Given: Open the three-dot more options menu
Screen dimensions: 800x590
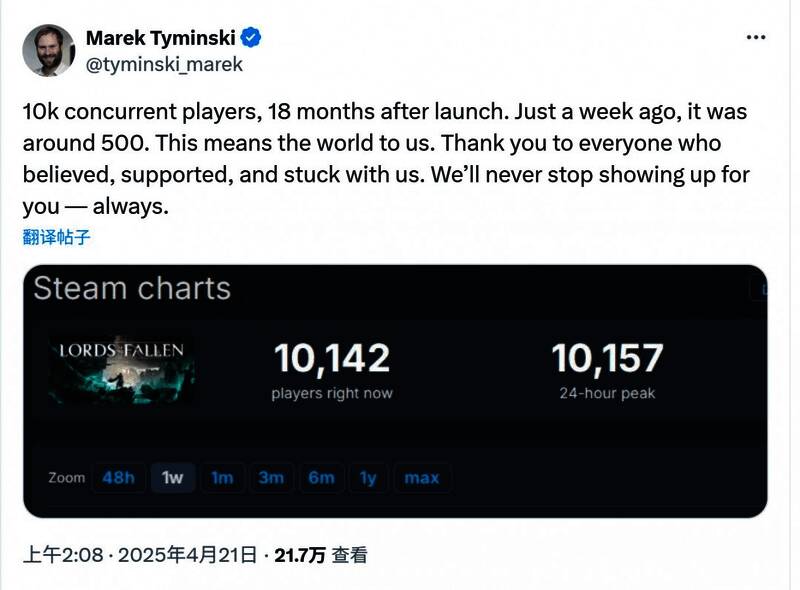Looking at the screenshot, I should click(757, 38).
